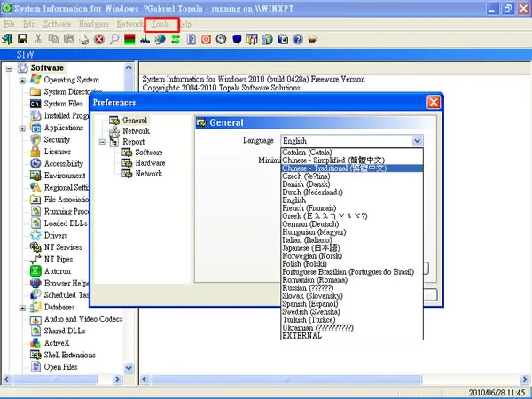The width and height of the screenshot is (532, 399).
Task: Click the globe icon beside green arrows
Action: [x=160, y=39]
